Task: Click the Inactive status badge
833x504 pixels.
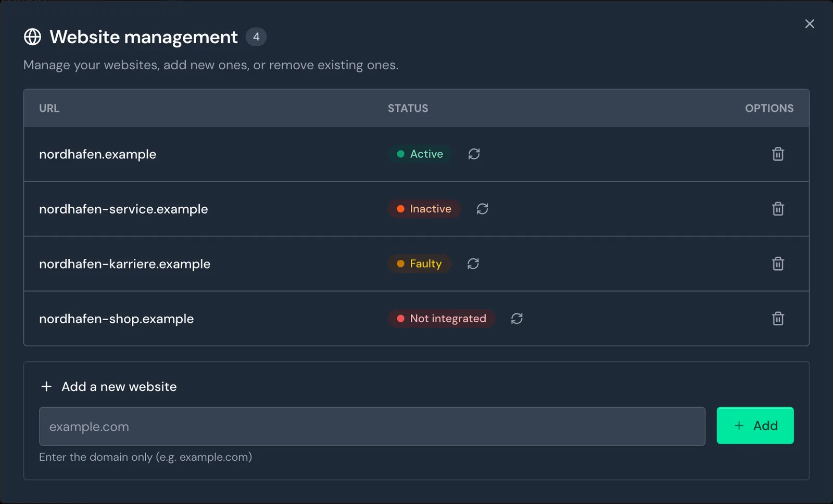Action: pyautogui.click(x=424, y=209)
